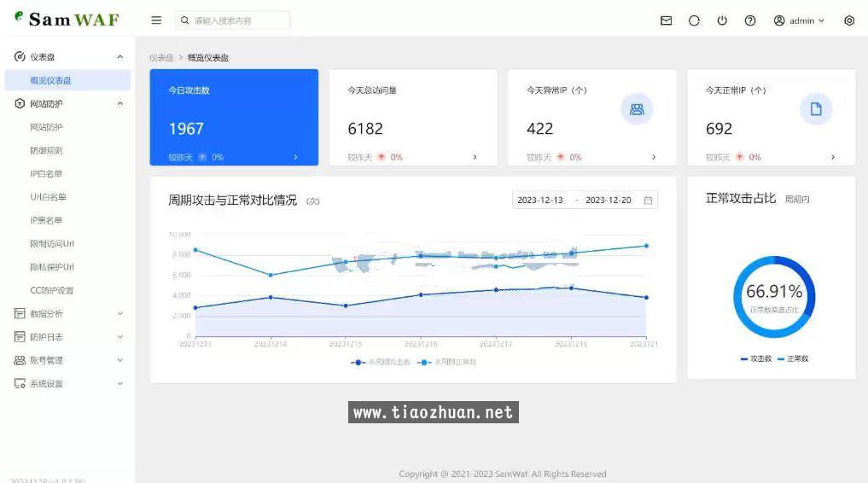
Task: Click the 防护日志 sidebar icon
Action: [x=20, y=336]
